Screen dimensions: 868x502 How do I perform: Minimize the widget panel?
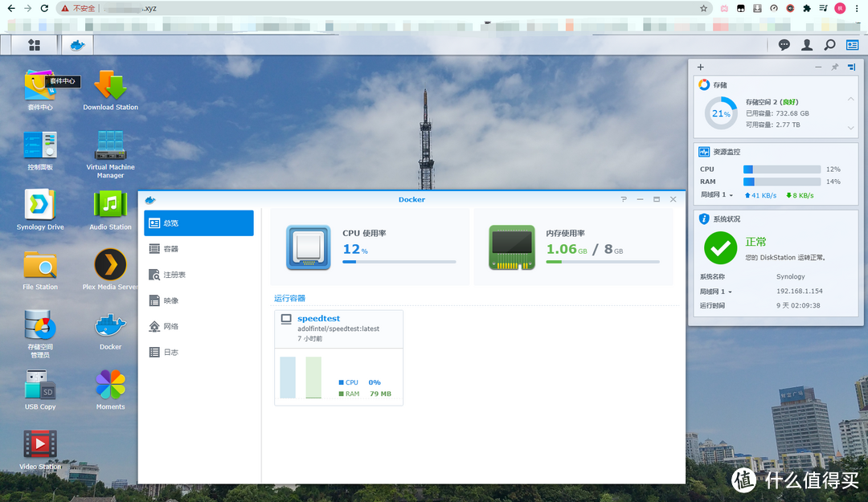pos(818,67)
